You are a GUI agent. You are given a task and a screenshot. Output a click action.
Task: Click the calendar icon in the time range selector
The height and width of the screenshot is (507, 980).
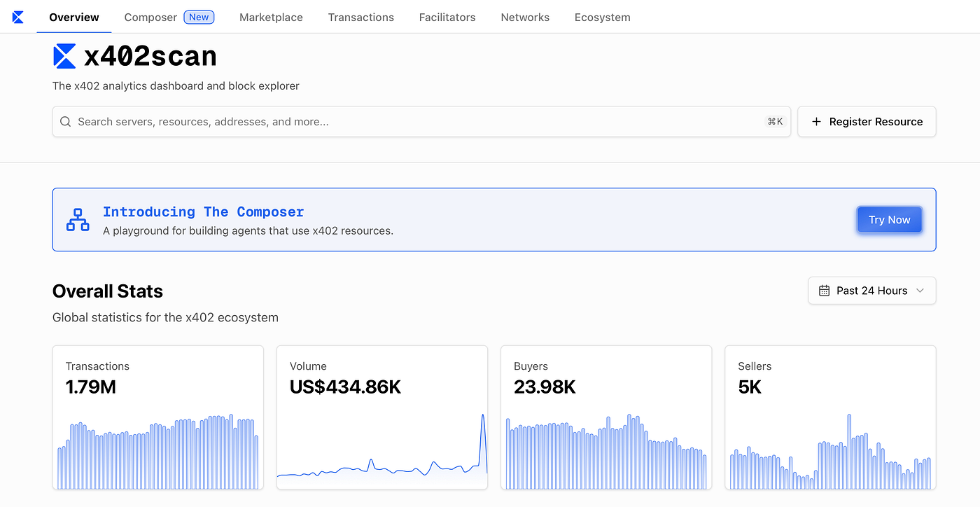(825, 291)
